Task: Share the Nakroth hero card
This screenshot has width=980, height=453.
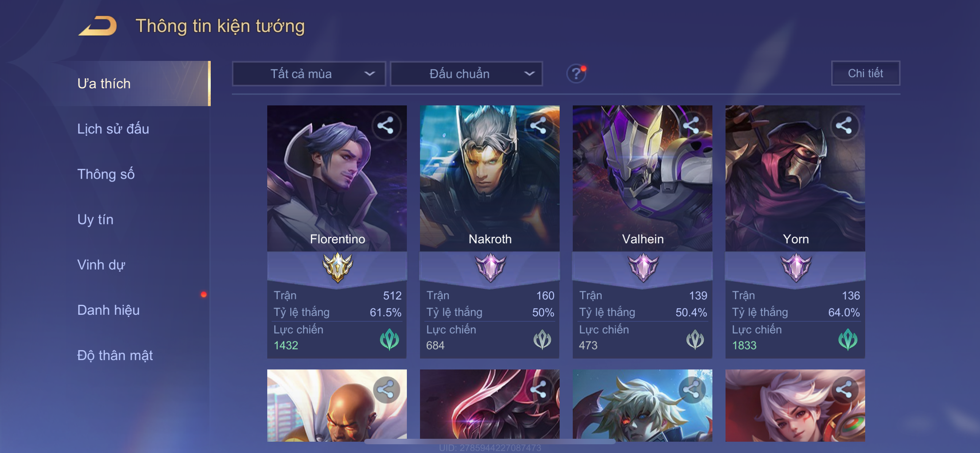Action: pyautogui.click(x=538, y=125)
